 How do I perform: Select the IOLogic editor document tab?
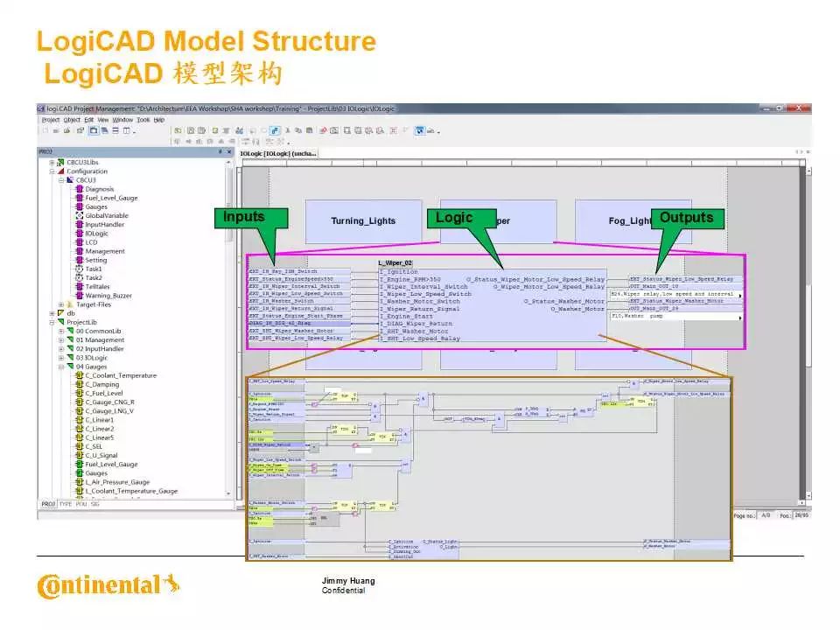[279, 153]
